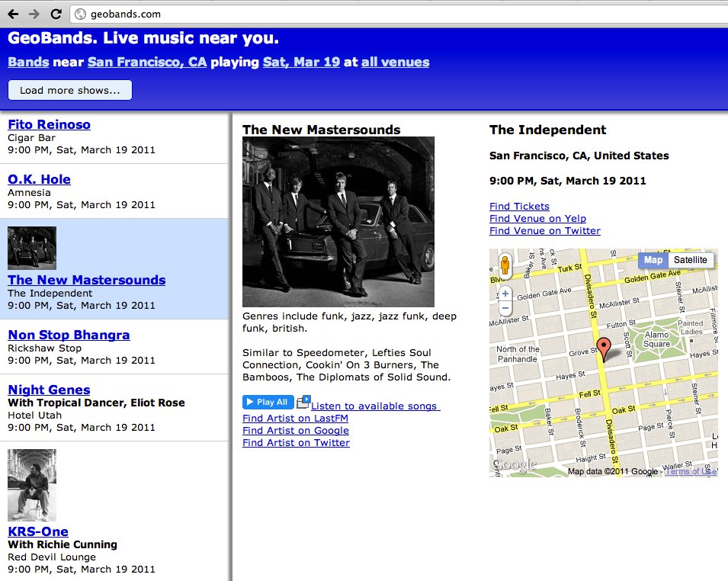Play all songs with Play All button
Screen dimensions: 728x581
pyautogui.click(x=268, y=402)
